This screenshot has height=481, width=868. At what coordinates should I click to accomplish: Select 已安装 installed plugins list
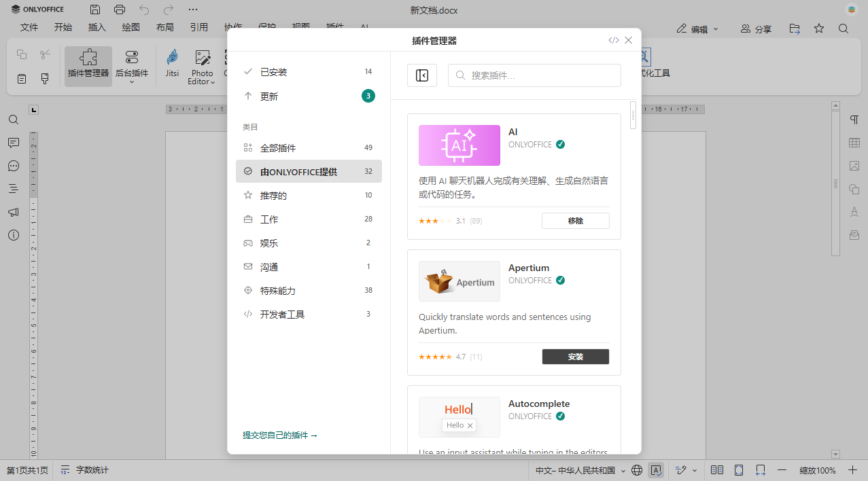[x=309, y=72]
